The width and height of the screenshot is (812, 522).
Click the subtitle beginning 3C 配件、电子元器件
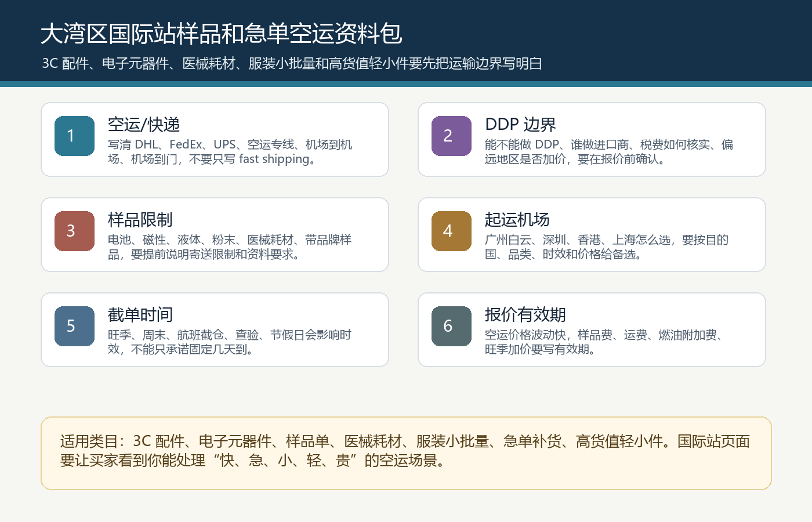(x=292, y=63)
